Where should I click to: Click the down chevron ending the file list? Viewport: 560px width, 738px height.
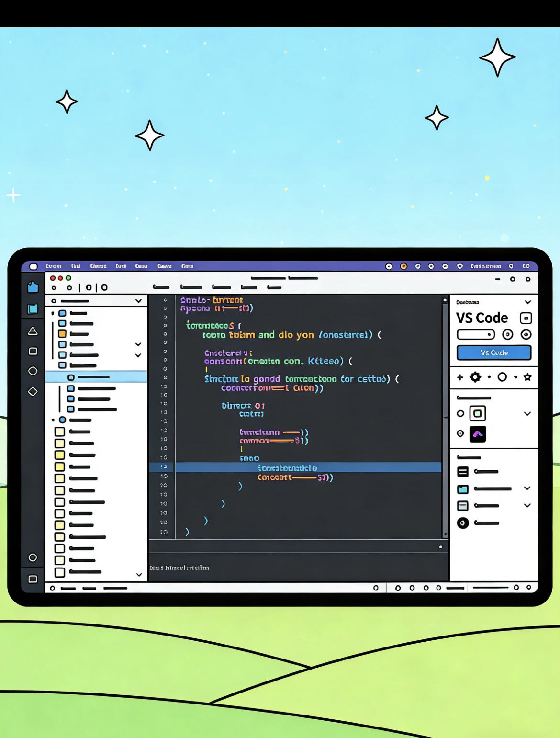point(139,574)
